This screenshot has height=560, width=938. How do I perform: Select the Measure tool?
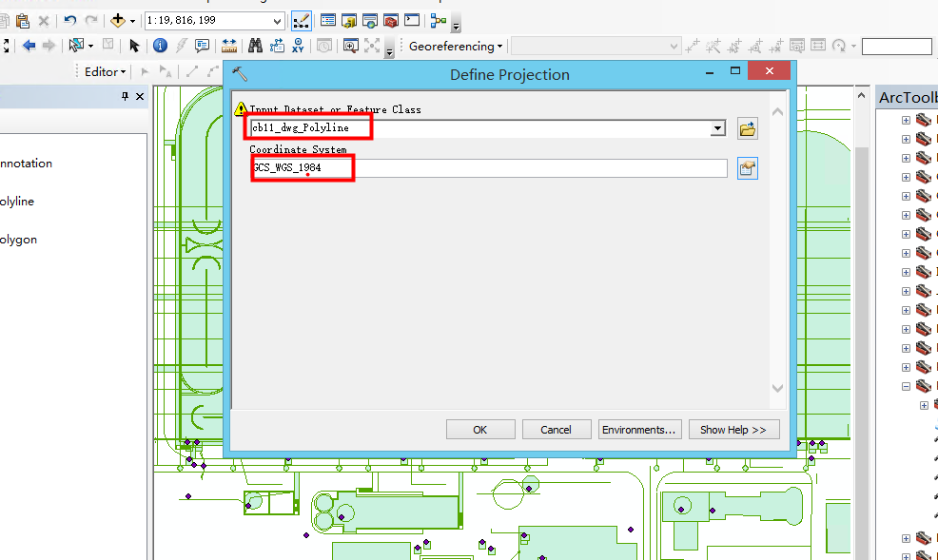click(x=228, y=46)
